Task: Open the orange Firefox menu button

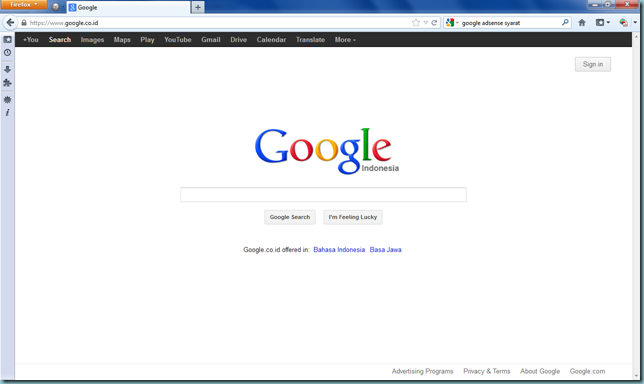Action: click(24, 5)
